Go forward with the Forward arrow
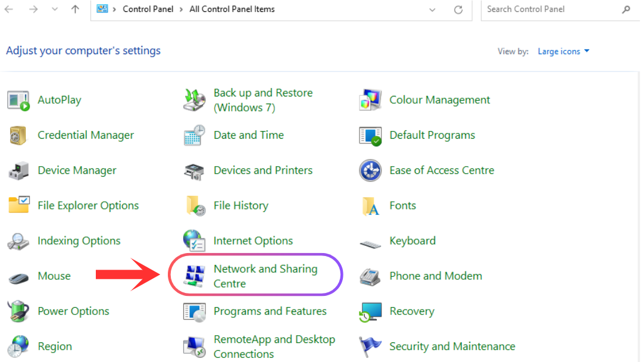The height and width of the screenshot is (362, 644). pos(33,9)
